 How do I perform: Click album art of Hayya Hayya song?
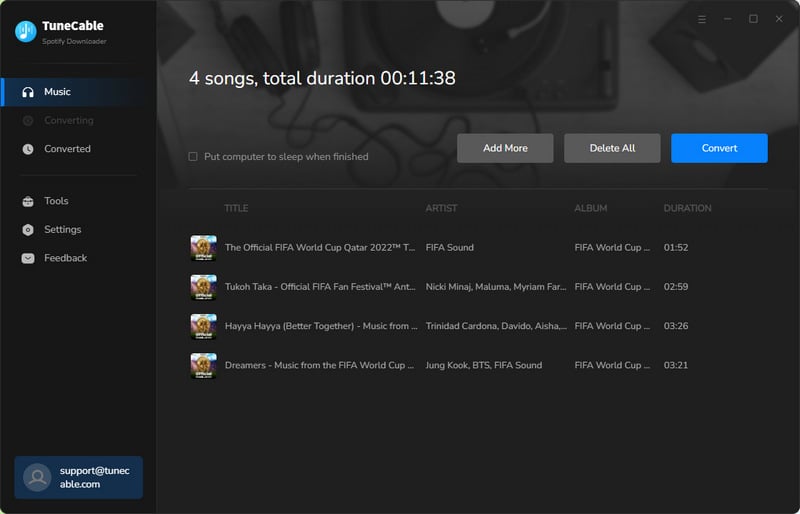(x=204, y=326)
